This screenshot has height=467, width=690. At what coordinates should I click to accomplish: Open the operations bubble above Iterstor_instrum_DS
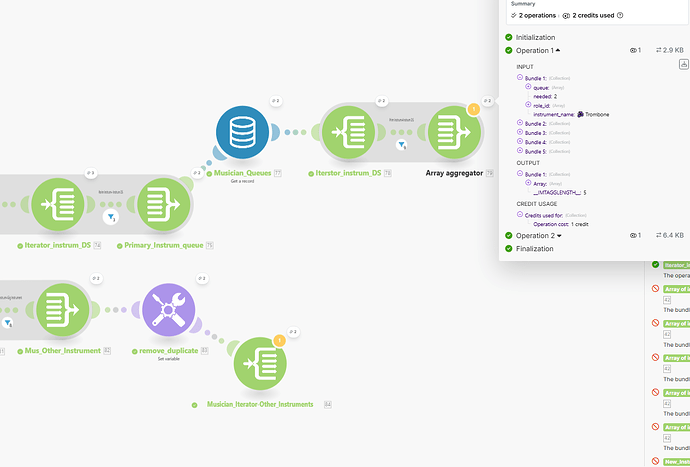[x=382, y=101]
